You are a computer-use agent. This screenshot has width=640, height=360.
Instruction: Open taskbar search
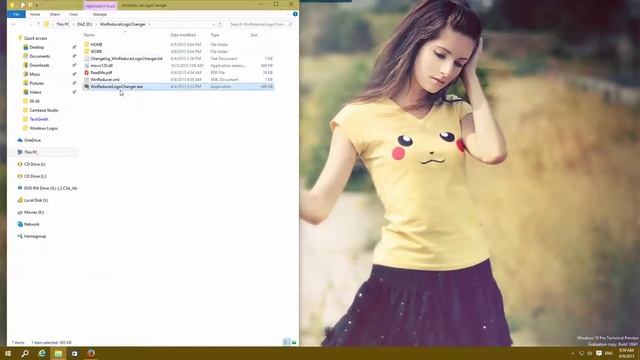(x=25, y=353)
